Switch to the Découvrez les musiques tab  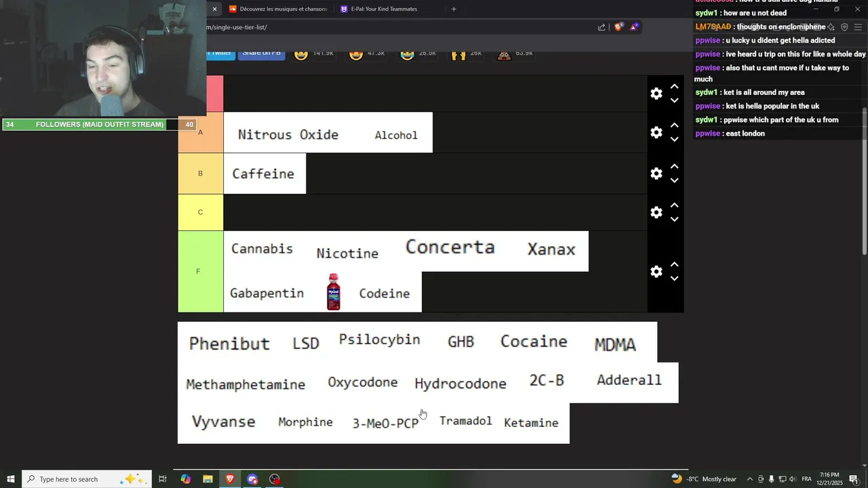[278, 9]
